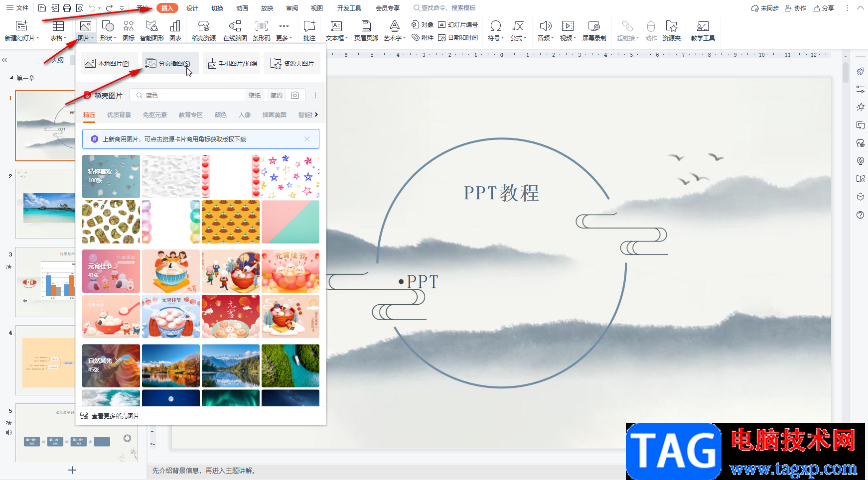Click the 形状 shapes icon
Image resolution: width=868 pixels, height=480 pixels.
click(108, 26)
